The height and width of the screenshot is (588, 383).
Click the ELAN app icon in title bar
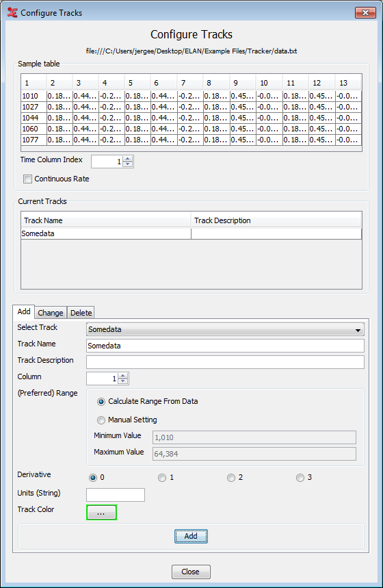coord(12,13)
